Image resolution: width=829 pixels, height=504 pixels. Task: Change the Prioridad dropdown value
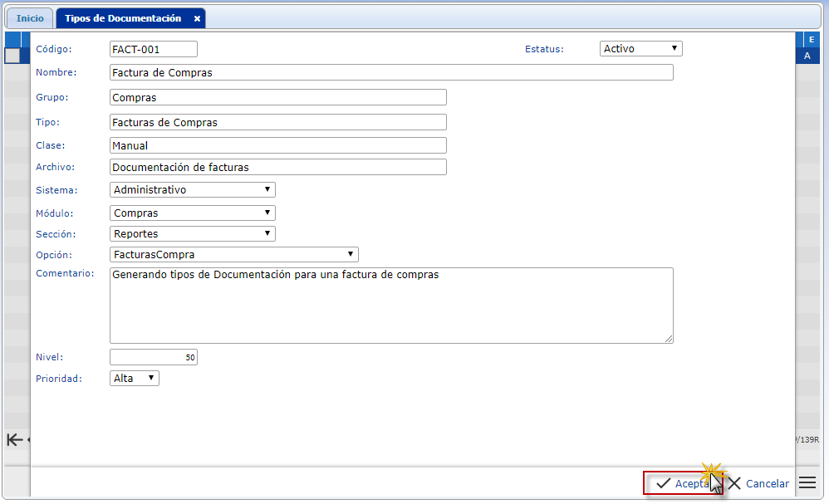134,379
